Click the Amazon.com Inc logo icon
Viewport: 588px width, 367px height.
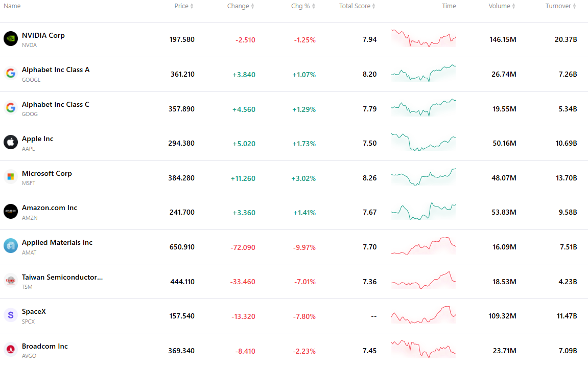pos(11,211)
